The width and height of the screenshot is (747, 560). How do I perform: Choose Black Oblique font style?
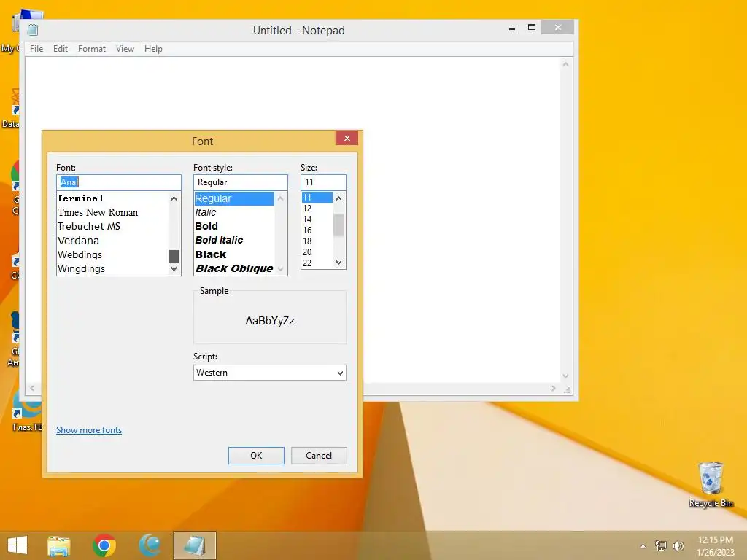[x=234, y=268]
